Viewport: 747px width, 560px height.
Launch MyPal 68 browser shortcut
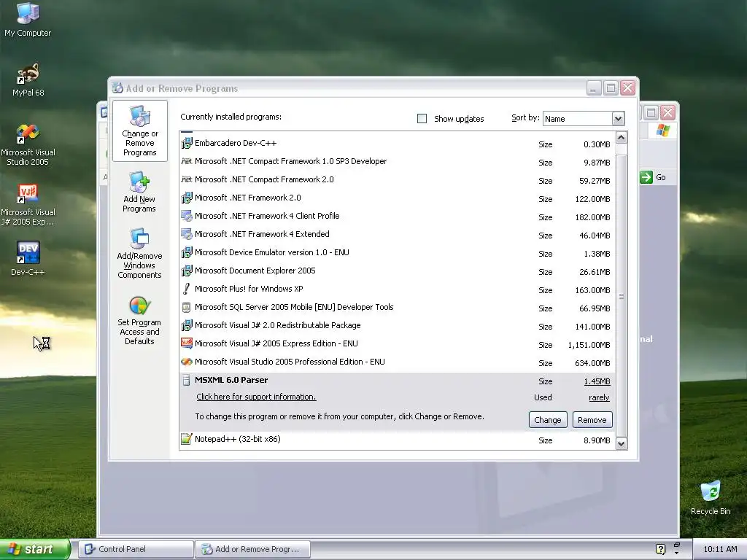click(28, 79)
